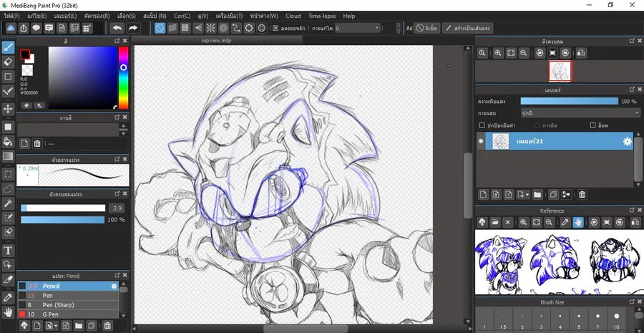Select the Eraser tool
The image size is (644, 333).
[x=8, y=62]
